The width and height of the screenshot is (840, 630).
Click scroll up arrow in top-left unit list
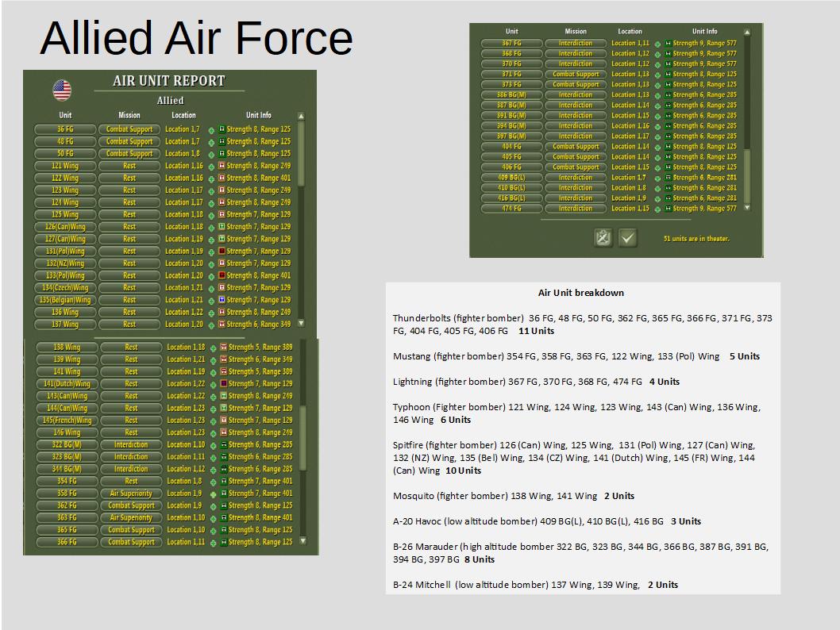(301, 116)
